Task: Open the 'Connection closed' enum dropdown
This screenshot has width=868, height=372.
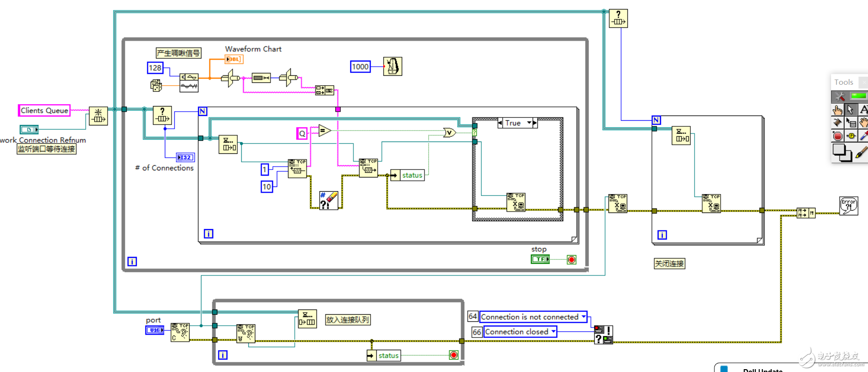Action: [553, 332]
